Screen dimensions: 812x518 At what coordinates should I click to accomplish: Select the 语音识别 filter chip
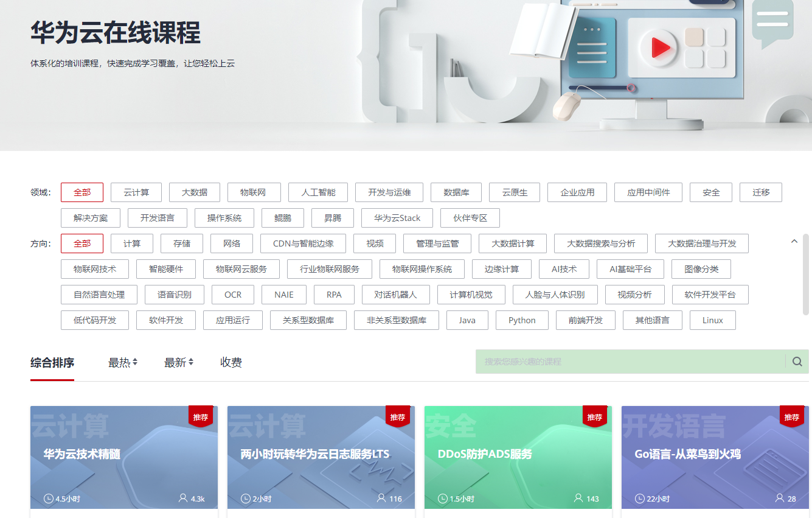(175, 295)
